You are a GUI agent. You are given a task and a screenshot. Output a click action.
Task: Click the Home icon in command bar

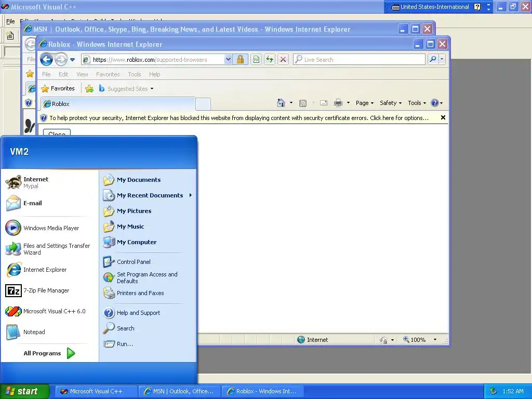click(281, 103)
